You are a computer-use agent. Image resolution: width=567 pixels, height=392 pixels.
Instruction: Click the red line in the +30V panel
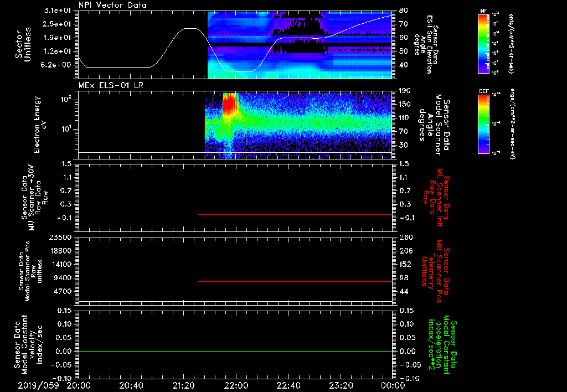point(295,214)
